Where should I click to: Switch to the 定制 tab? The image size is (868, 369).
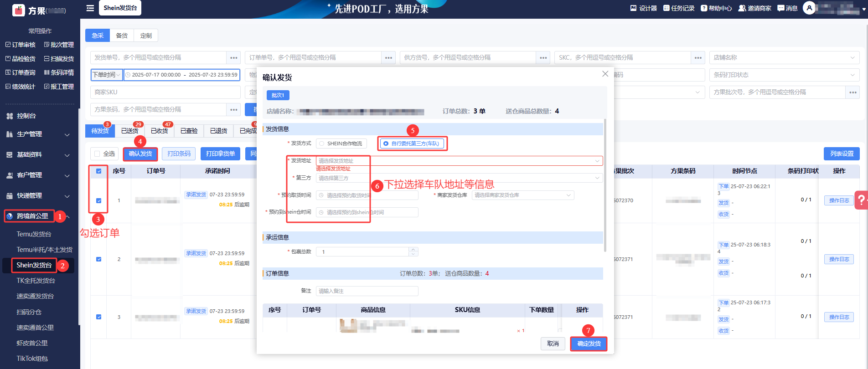pos(146,36)
